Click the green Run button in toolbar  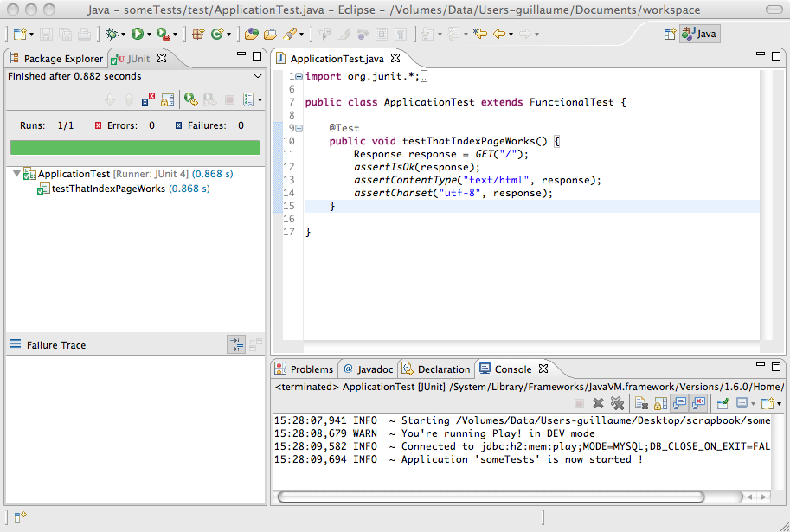point(137,34)
